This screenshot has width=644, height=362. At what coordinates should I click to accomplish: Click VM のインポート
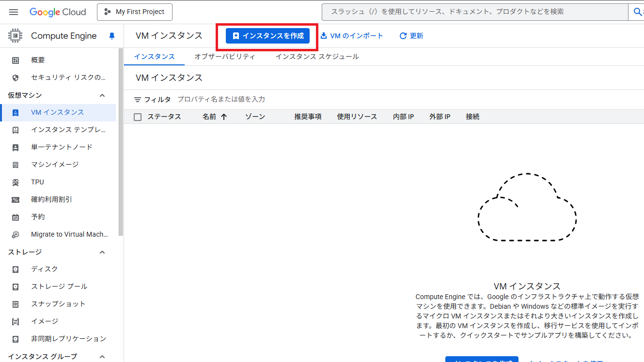(352, 36)
